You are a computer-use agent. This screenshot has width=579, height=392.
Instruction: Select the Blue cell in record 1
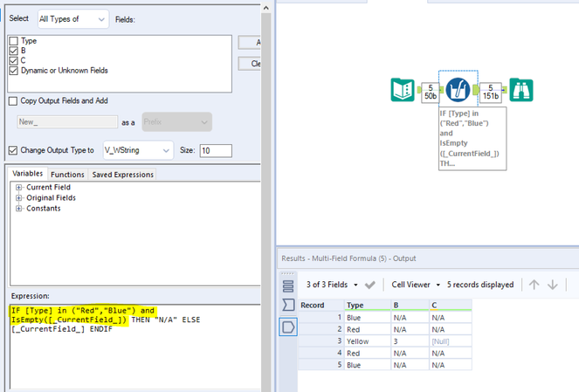368,318
